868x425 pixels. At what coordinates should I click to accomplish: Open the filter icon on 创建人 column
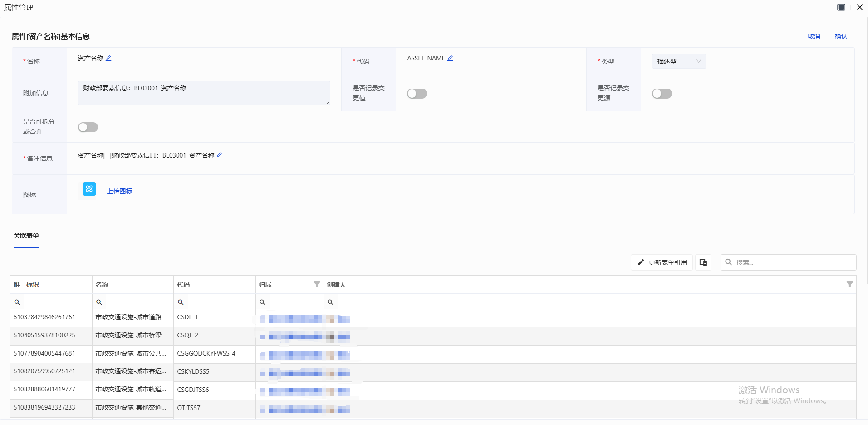coord(849,284)
